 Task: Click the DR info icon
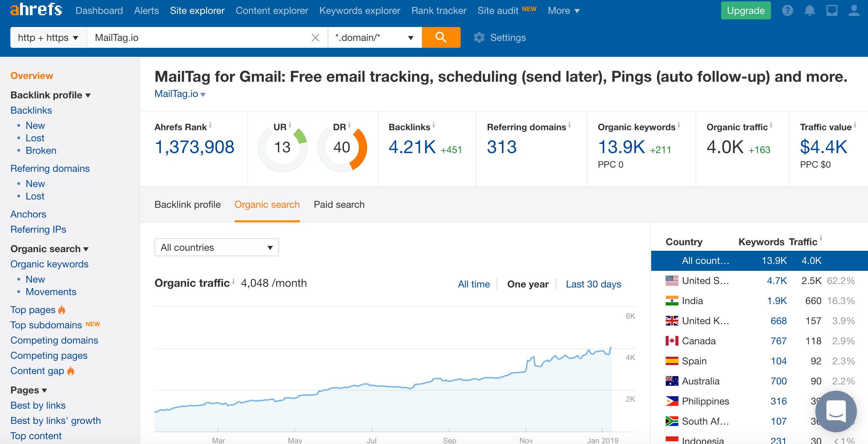(349, 125)
